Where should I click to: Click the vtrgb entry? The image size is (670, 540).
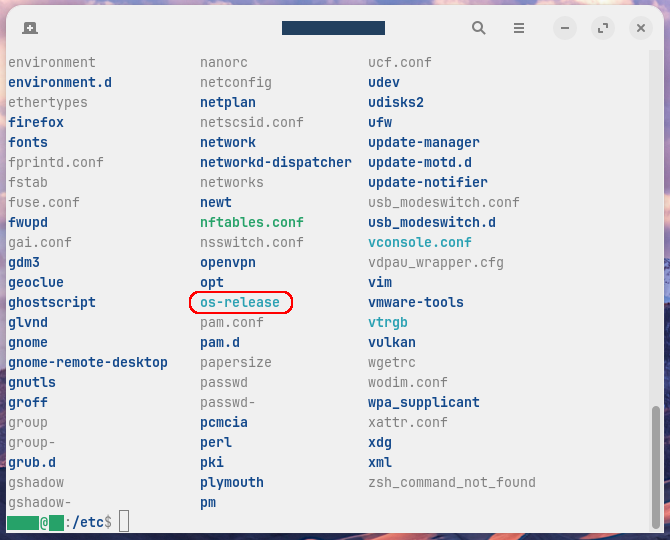point(387,322)
